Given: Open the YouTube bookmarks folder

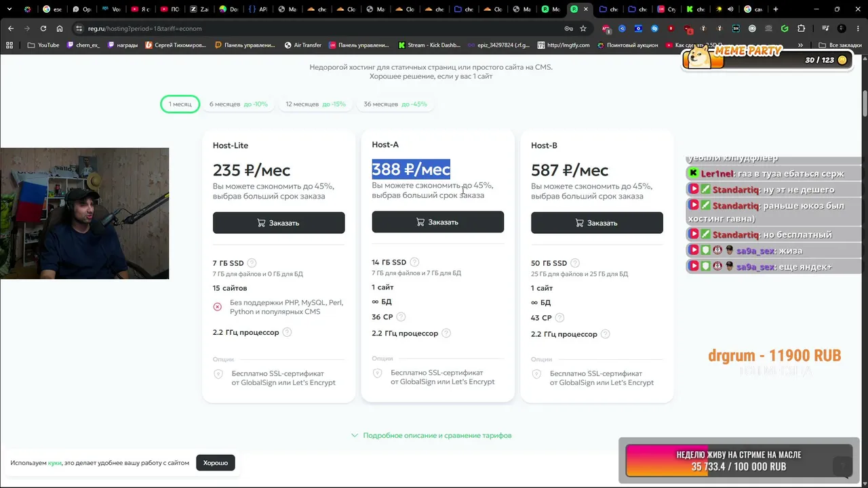Looking at the screenshot, I should [43, 45].
